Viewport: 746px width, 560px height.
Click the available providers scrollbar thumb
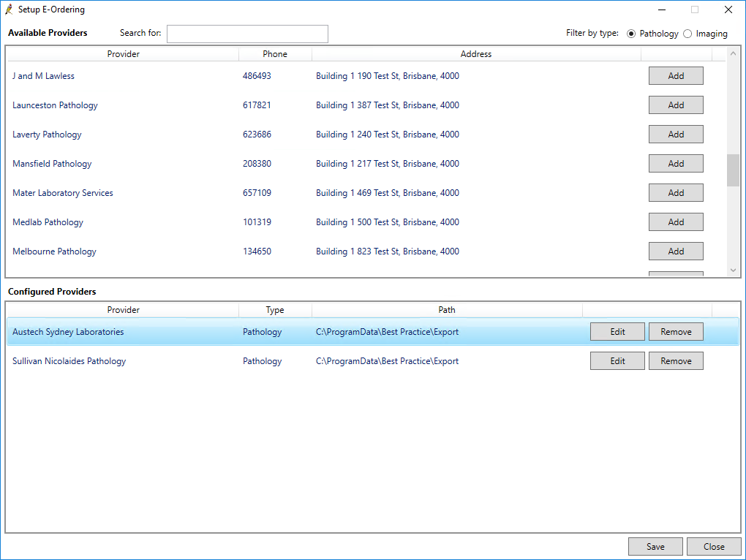(x=733, y=170)
